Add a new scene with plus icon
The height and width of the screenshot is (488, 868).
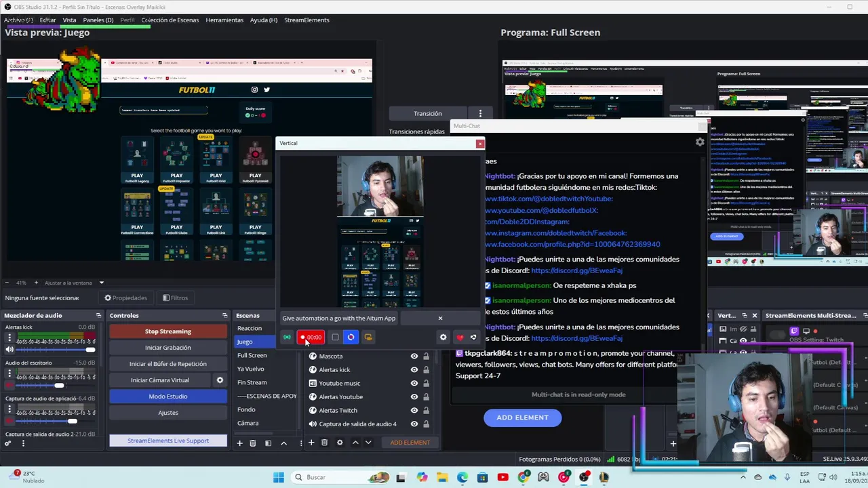[x=239, y=443]
